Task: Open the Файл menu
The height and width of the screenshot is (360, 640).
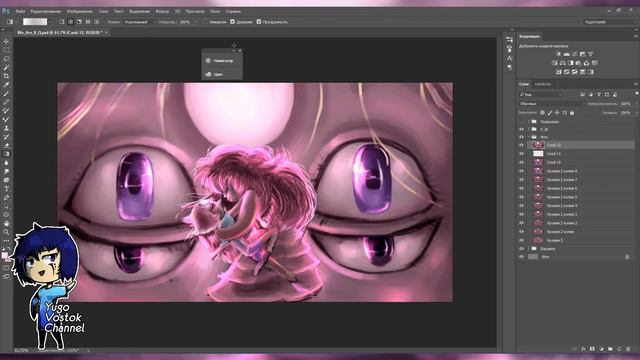Action: [20, 11]
